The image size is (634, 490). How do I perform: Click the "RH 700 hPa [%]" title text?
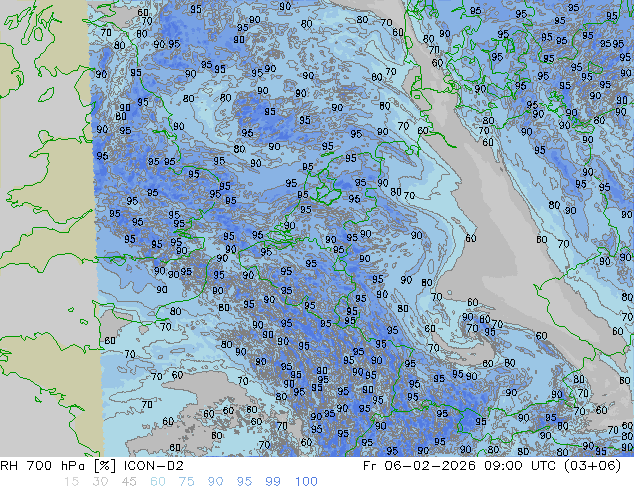(59, 466)
